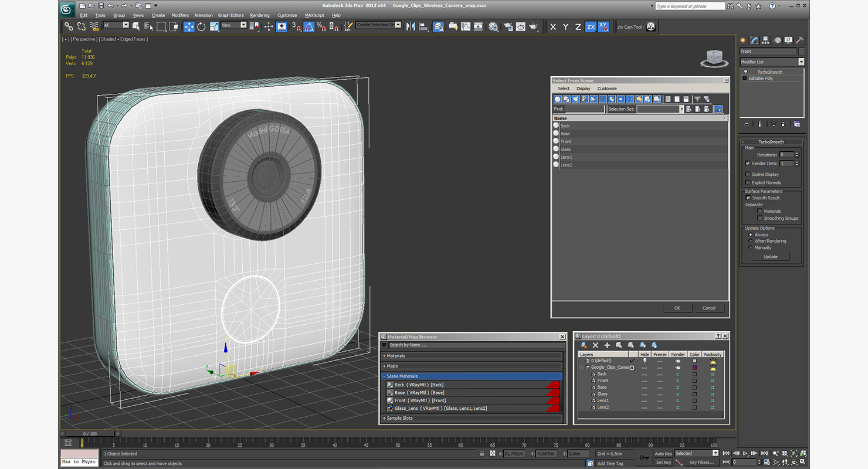Click the Auto Key button
Image resolution: width=868 pixels, height=469 pixels.
click(663, 454)
